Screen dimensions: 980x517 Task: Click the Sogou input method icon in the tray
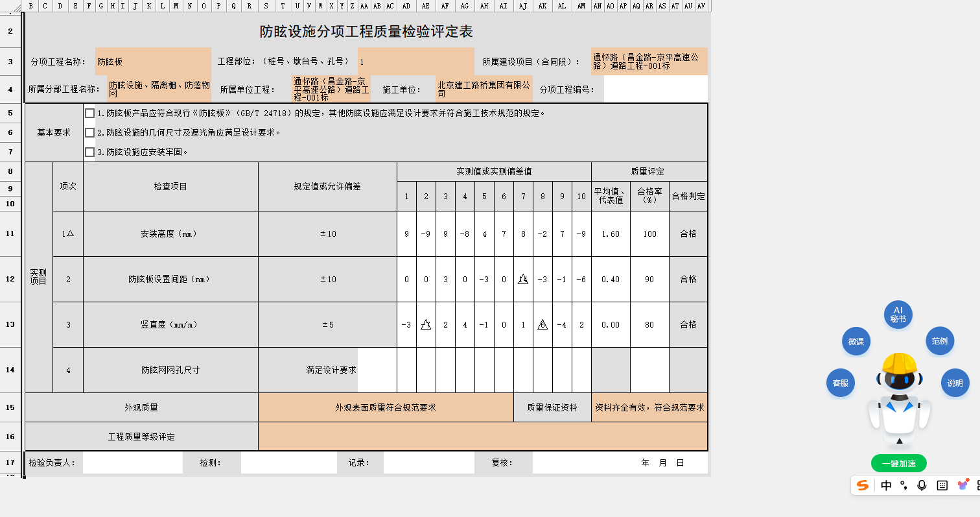(x=863, y=486)
